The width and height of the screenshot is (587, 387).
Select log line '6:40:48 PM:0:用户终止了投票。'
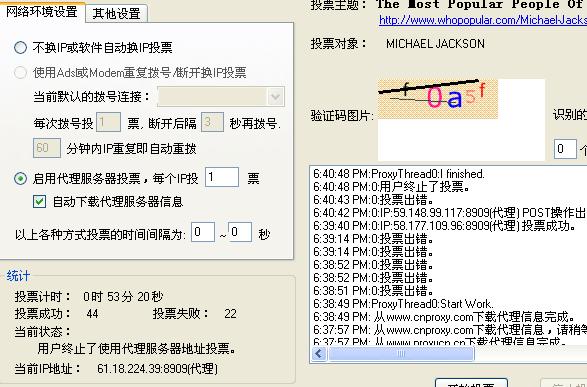tap(392, 187)
